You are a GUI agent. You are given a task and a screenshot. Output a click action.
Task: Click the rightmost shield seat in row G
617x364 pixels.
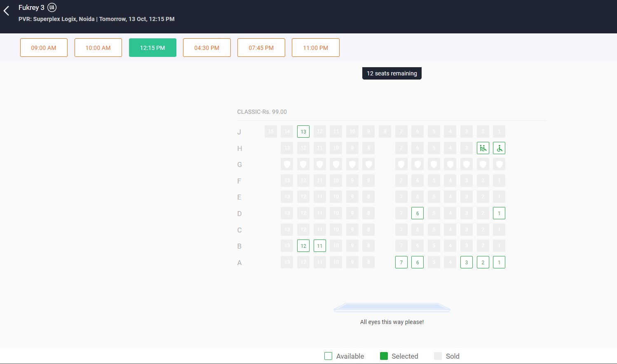[x=499, y=164]
